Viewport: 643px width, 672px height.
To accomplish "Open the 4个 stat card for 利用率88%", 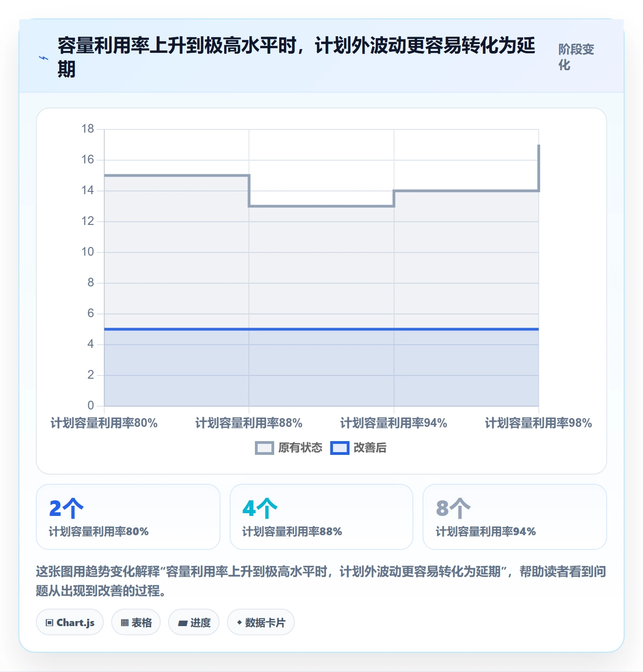I will [321, 517].
